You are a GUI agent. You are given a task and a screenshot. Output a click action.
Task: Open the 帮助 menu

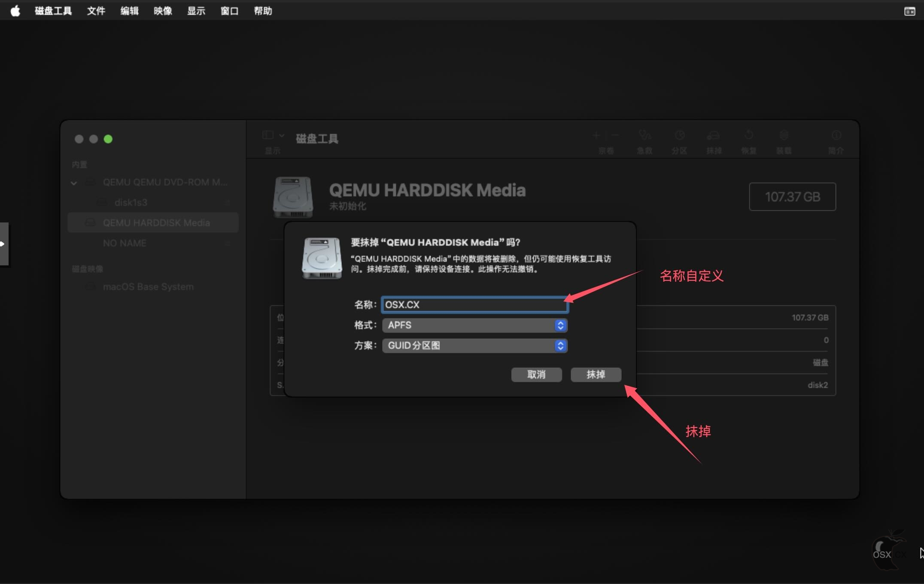click(x=263, y=11)
